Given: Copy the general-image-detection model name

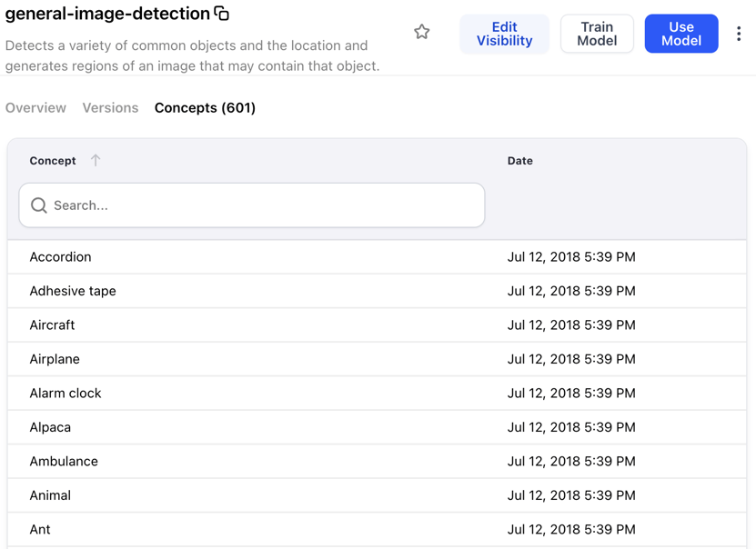Looking at the screenshot, I should tap(222, 14).
